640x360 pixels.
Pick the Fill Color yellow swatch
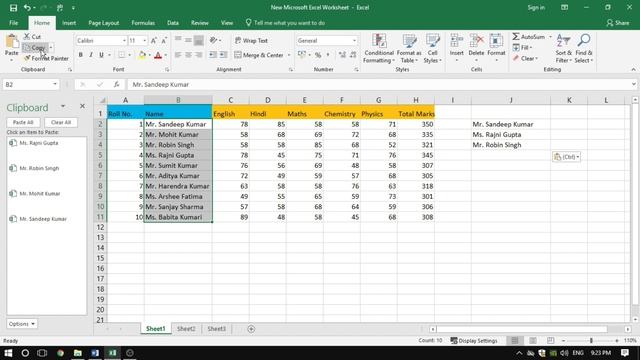pos(142,55)
